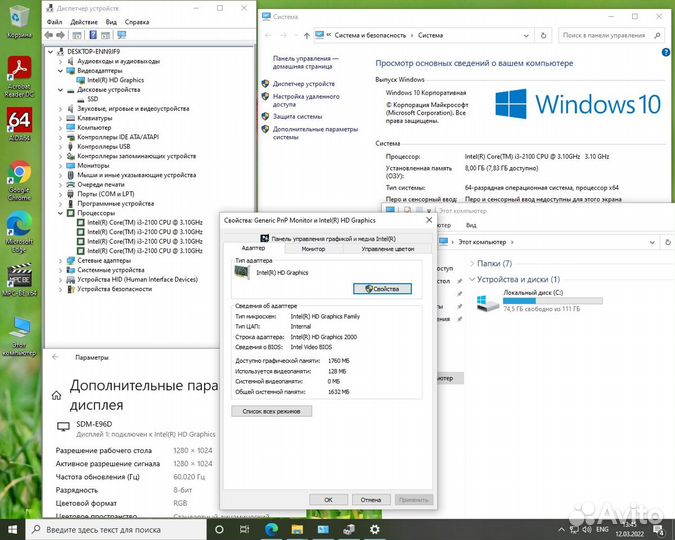
Task: Click the Свойства button in adapter dialog
Action: 382,289
